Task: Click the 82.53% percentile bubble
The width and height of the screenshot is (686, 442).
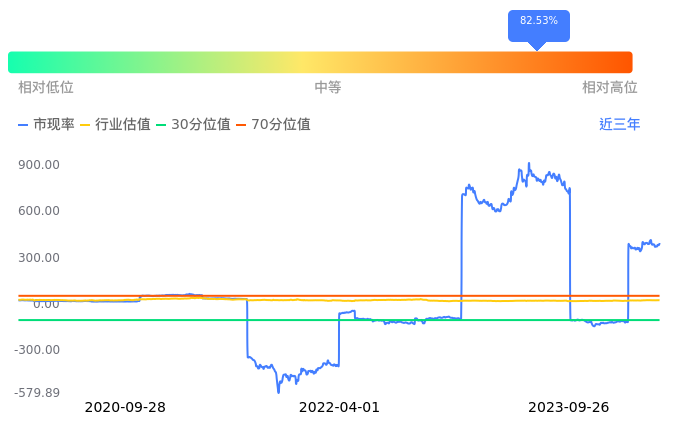Action: coord(539,22)
